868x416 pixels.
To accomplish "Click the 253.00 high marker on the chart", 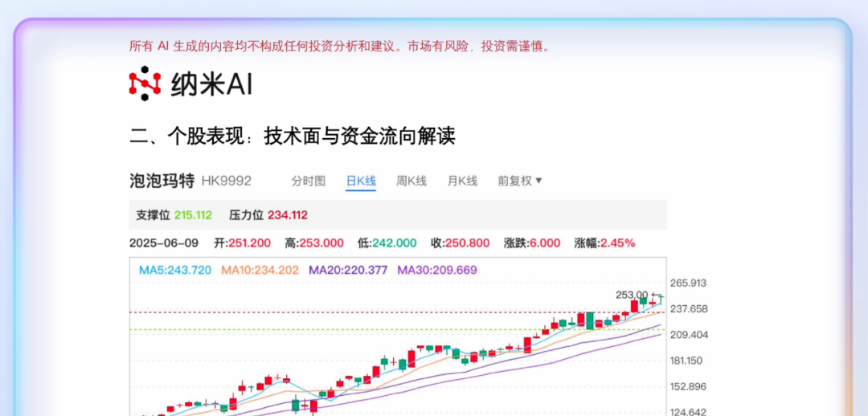I will coord(632,295).
